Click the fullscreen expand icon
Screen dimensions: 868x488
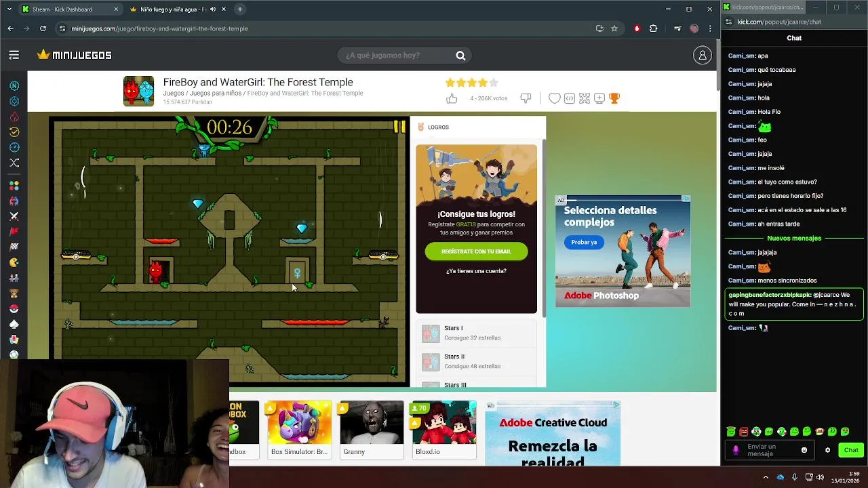coord(585,99)
